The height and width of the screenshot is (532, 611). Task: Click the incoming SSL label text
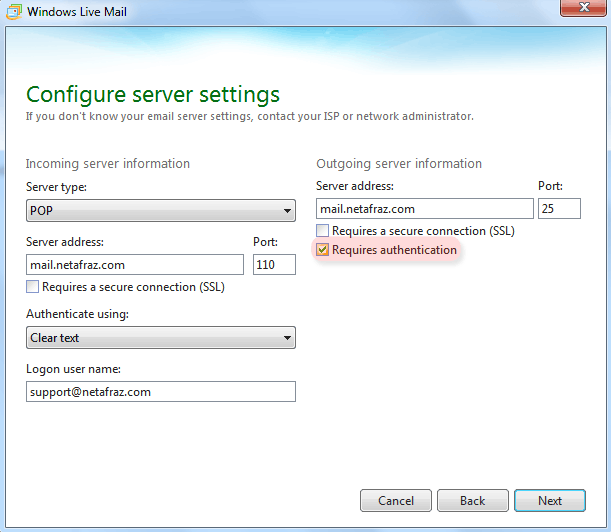tap(133, 287)
